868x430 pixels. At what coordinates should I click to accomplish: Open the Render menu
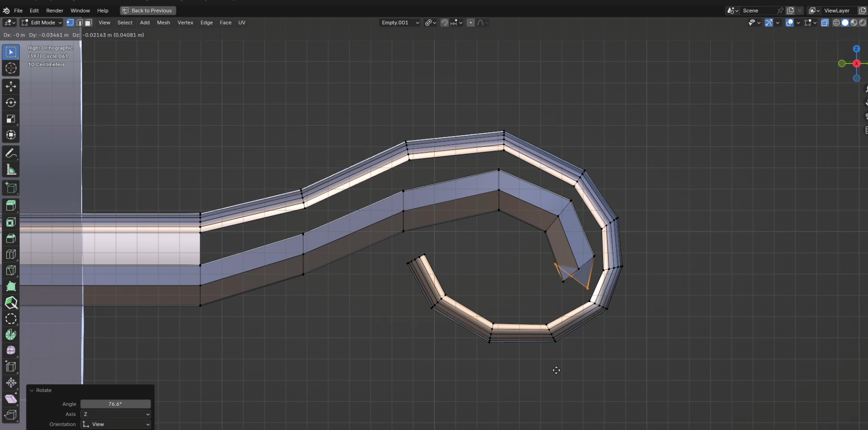click(55, 11)
